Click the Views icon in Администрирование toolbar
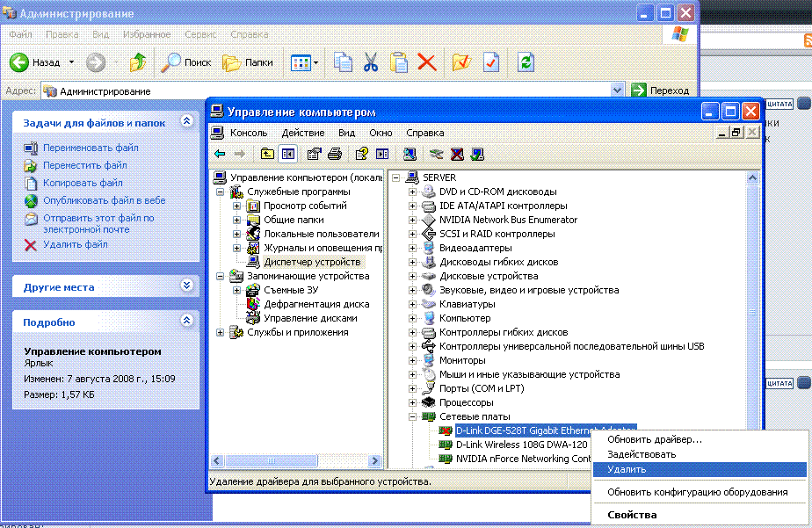The image size is (812, 528). (x=301, y=63)
